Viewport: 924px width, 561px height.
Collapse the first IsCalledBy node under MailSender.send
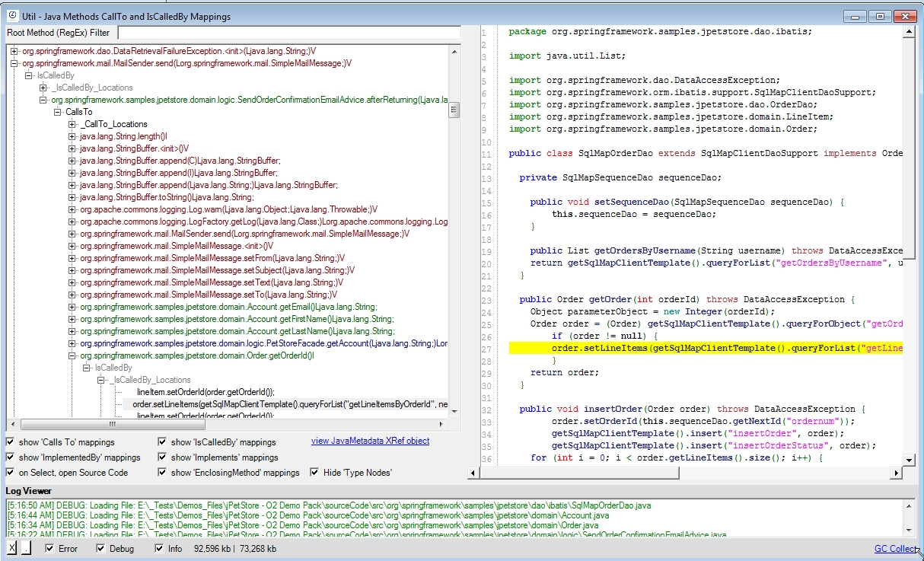pos(29,75)
